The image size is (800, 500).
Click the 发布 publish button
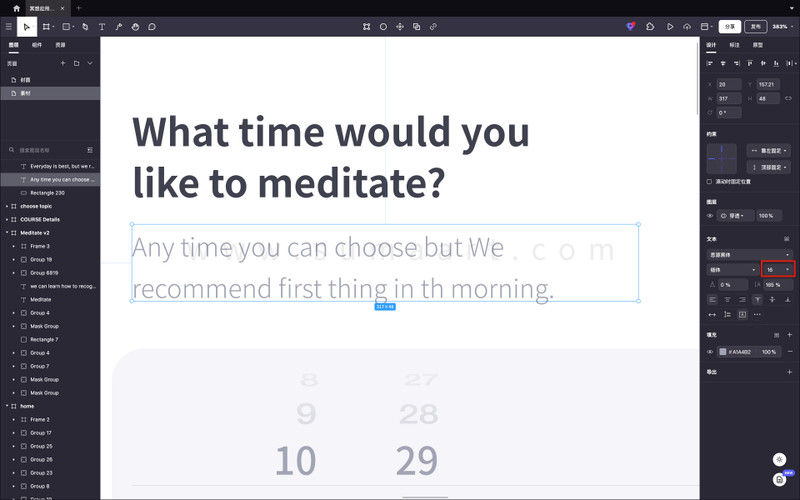coord(756,27)
